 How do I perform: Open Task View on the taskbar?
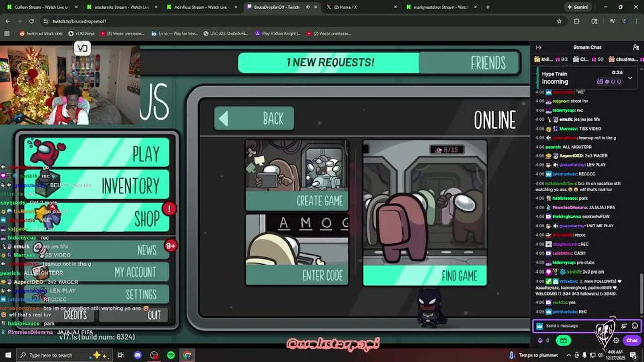121,355
